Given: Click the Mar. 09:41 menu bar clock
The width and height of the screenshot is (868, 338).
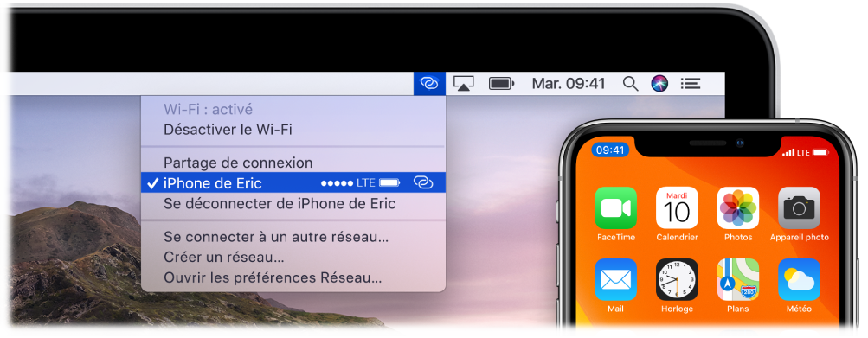Looking at the screenshot, I should (569, 84).
